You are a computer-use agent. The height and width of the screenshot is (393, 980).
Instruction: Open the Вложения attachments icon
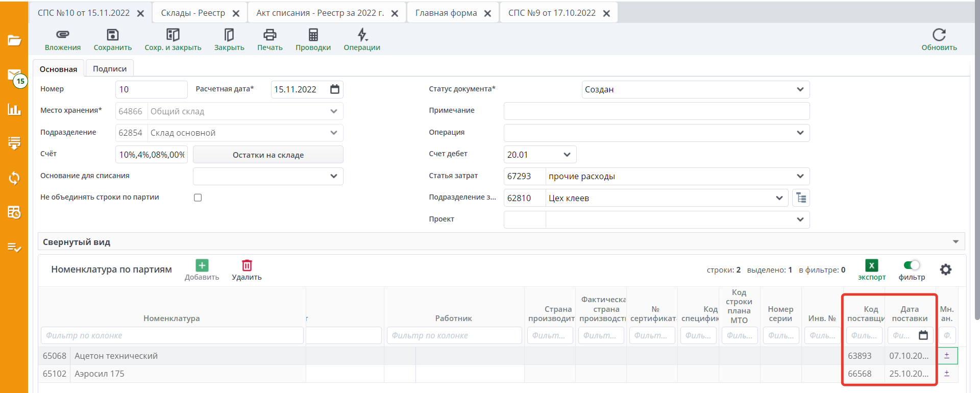point(62,35)
